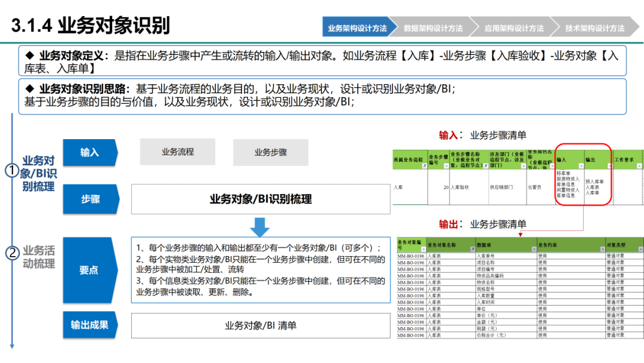Switch to the 数据架构设计方法 tab
This screenshot has height=363, width=644.
(434, 27)
